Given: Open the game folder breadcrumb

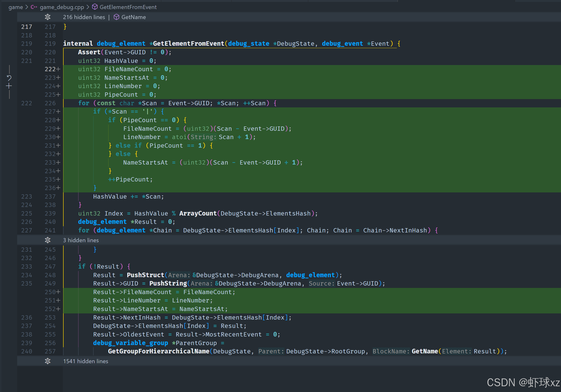Looking at the screenshot, I should (16, 7).
